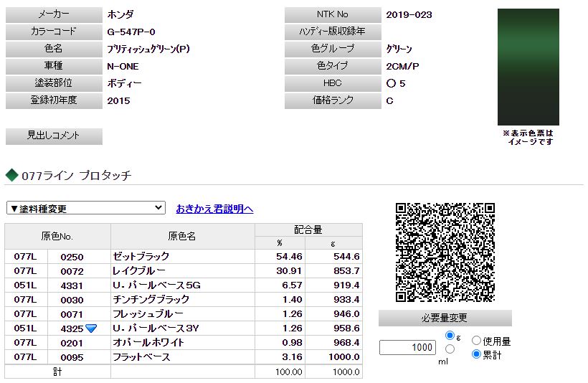
Task: Click the NTK No label cell
Action: pos(332,15)
